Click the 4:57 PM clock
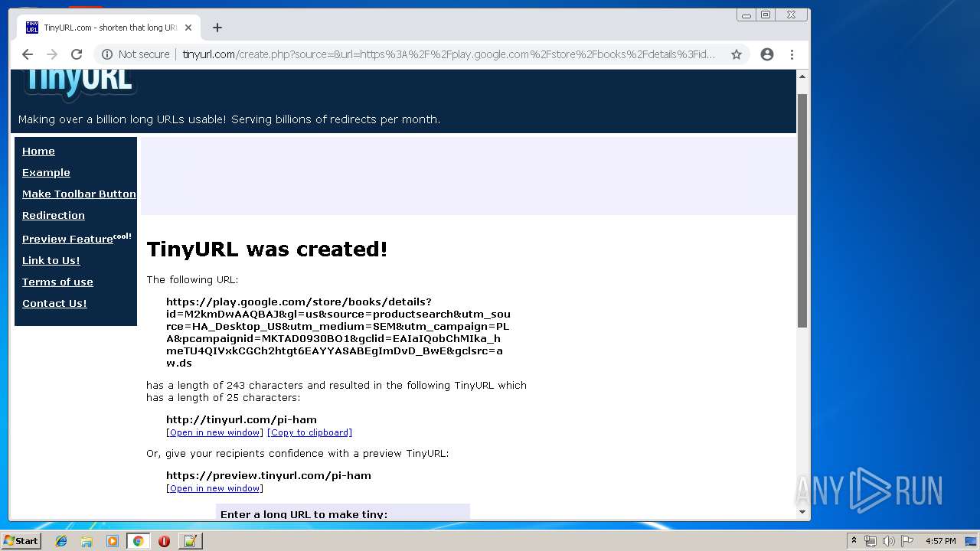The height and width of the screenshot is (551, 980). pyautogui.click(x=941, y=541)
